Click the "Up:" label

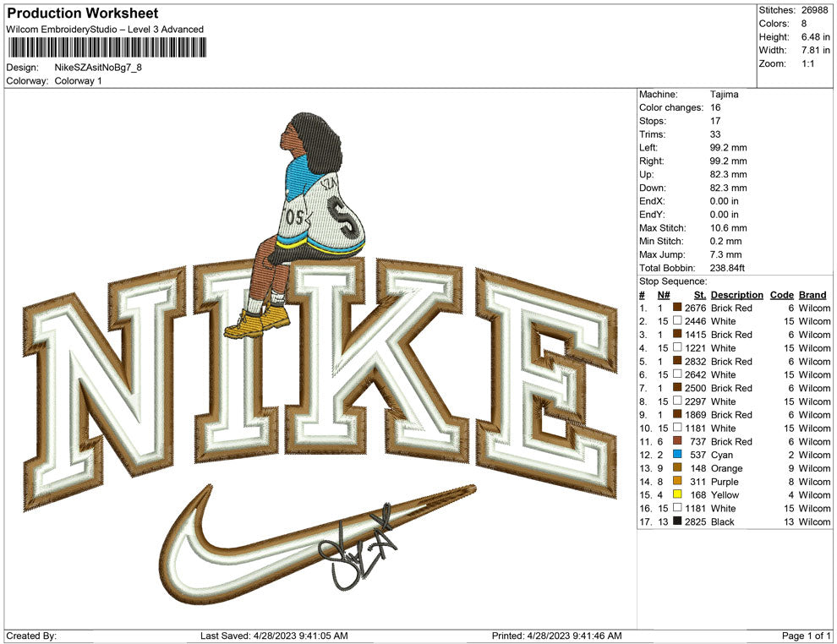tap(647, 174)
